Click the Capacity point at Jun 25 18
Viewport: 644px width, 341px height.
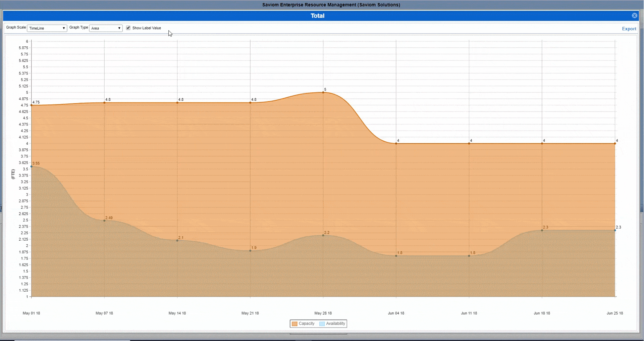pyautogui.click(x=615, y=143)
